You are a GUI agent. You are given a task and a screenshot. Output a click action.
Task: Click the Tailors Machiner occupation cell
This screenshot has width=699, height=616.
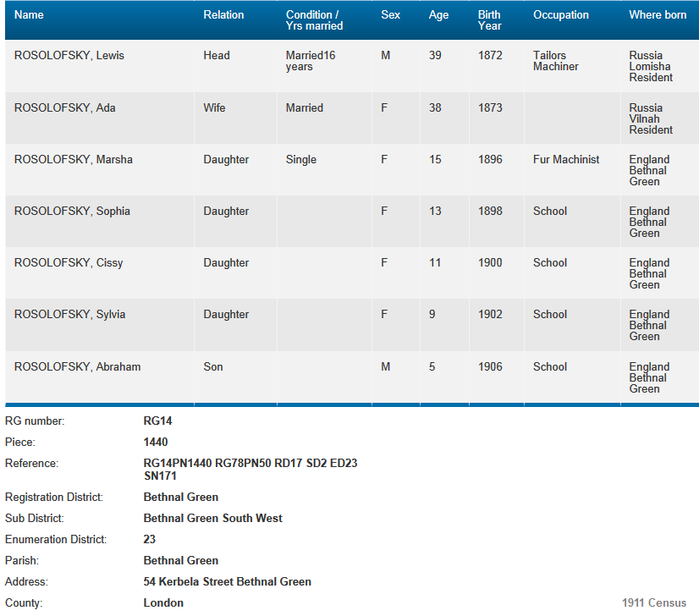556,61
